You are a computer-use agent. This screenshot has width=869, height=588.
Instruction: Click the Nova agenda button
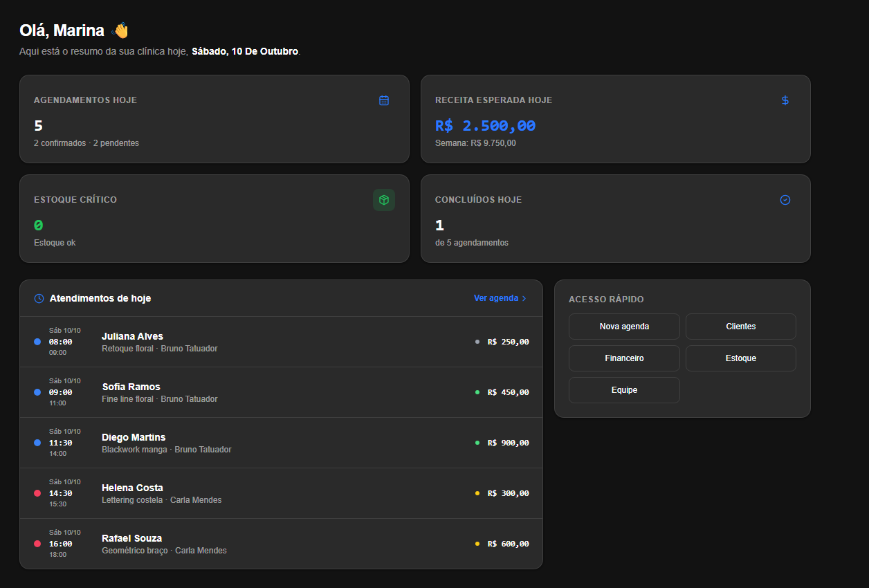[x=624, y=327]
